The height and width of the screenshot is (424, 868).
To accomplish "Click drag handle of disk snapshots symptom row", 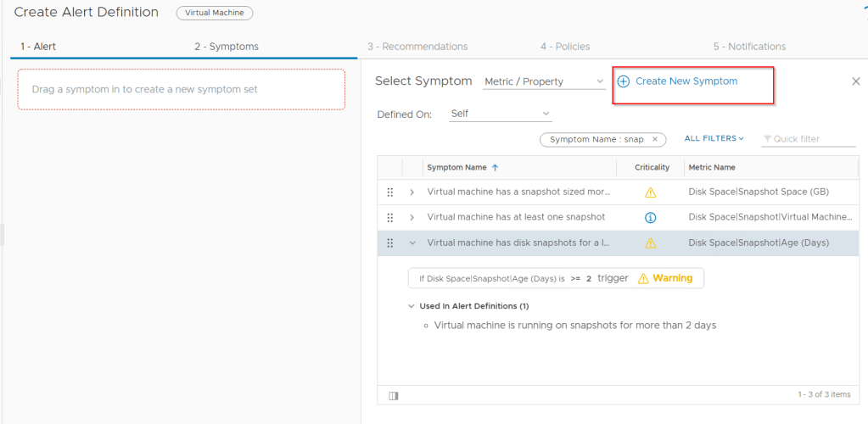I will (390, 243).
